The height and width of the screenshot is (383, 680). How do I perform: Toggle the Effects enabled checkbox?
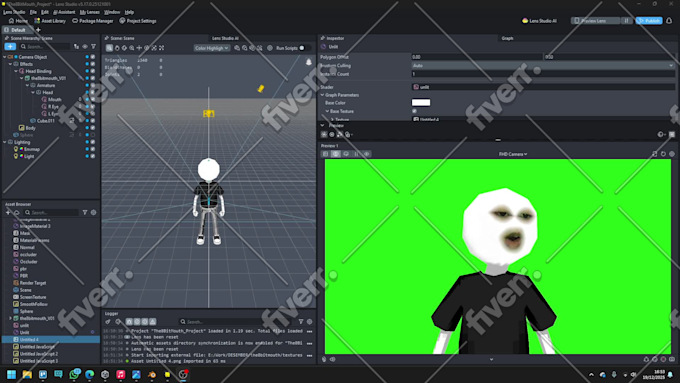pyautogui.click(x=92, y=64)
